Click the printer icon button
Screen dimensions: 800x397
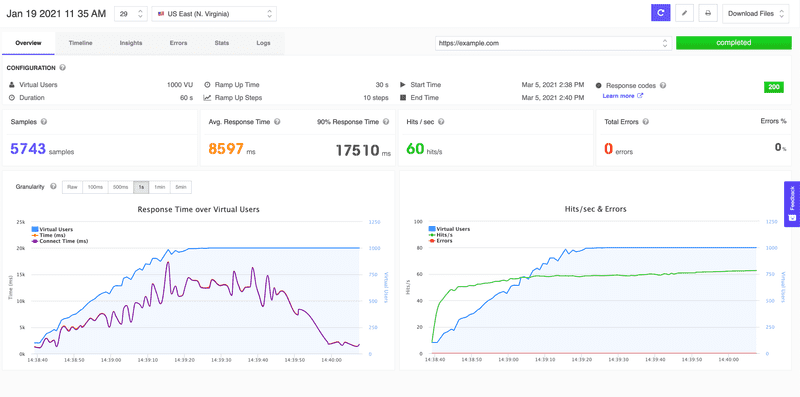708,13
